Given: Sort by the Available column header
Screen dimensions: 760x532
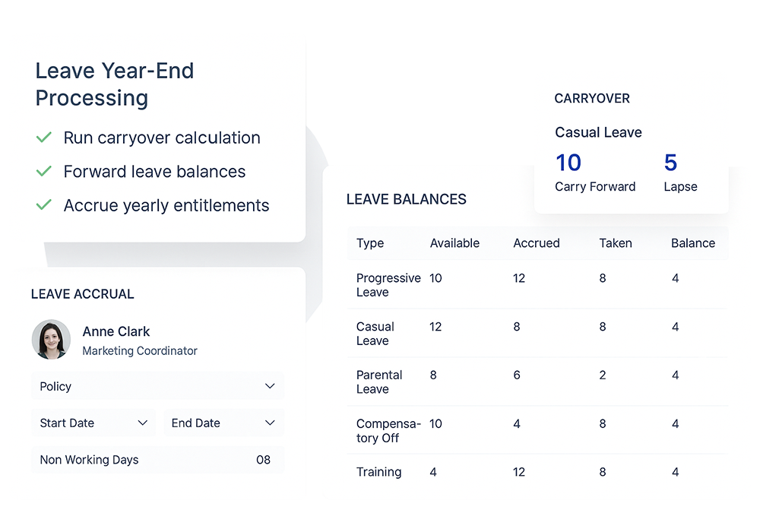Looking at the screenshot, I should (454, 243).
